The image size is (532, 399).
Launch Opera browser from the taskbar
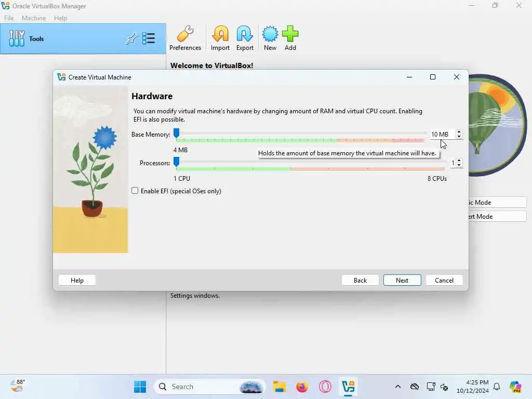(325, 387)
